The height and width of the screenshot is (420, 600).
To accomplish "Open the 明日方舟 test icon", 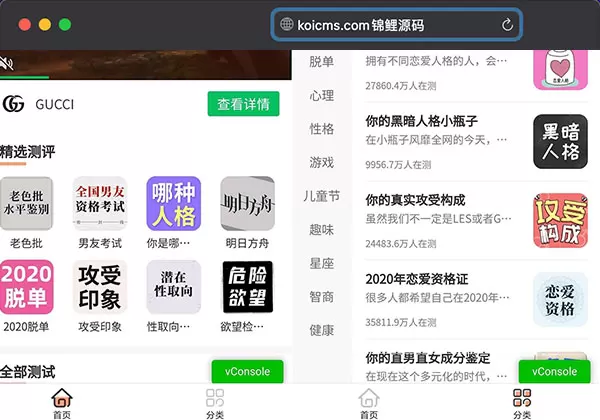I will coord(248,203).
